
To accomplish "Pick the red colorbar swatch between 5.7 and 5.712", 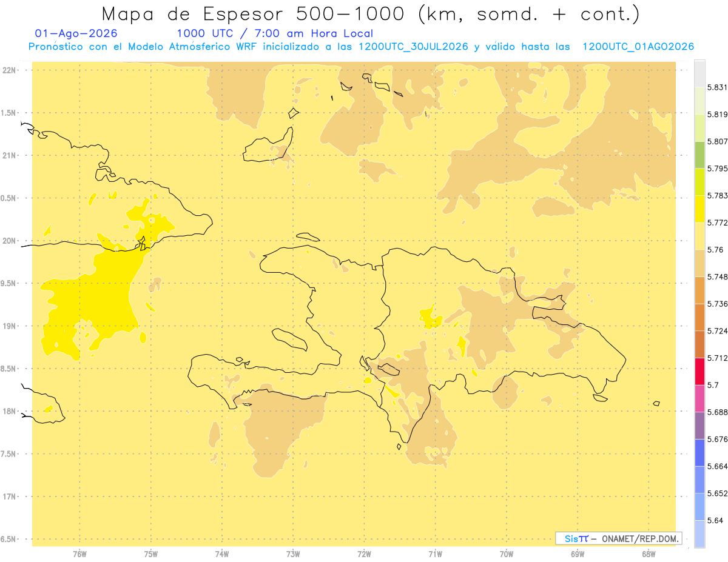I will click(x=699, y=371).
